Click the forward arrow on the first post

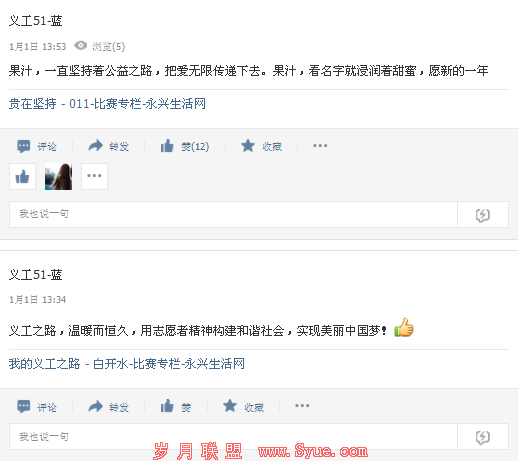coord(96,146)
